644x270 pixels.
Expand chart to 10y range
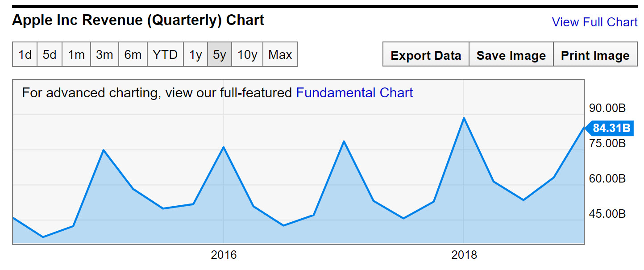click(247, 55)
